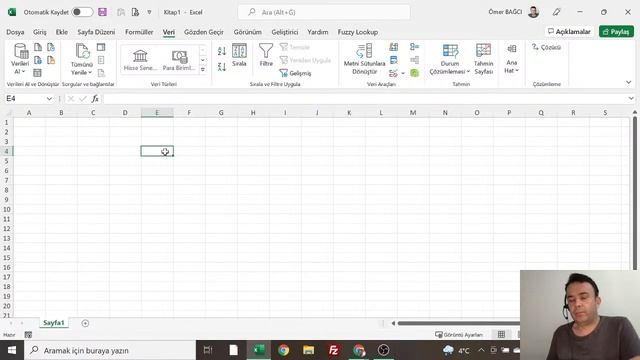Switch to Sayfa Düzeni tab
Screen dimensions: 640x360
pos(96,32)
